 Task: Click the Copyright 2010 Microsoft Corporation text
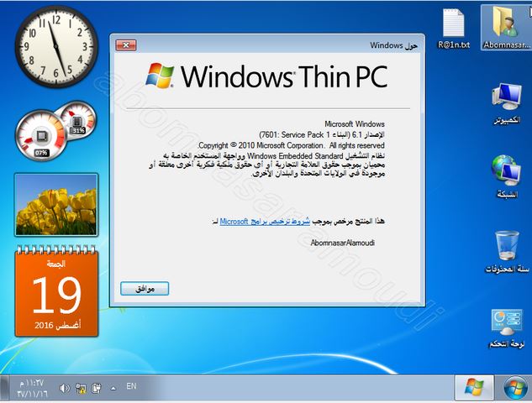[x=291, y=145]
